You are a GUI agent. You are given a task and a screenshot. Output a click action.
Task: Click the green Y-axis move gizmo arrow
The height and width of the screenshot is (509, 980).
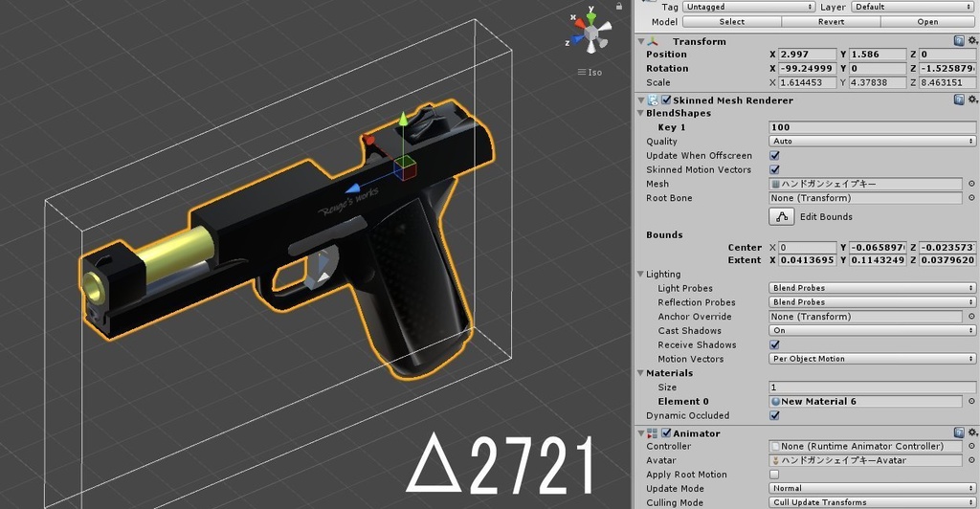404,120
